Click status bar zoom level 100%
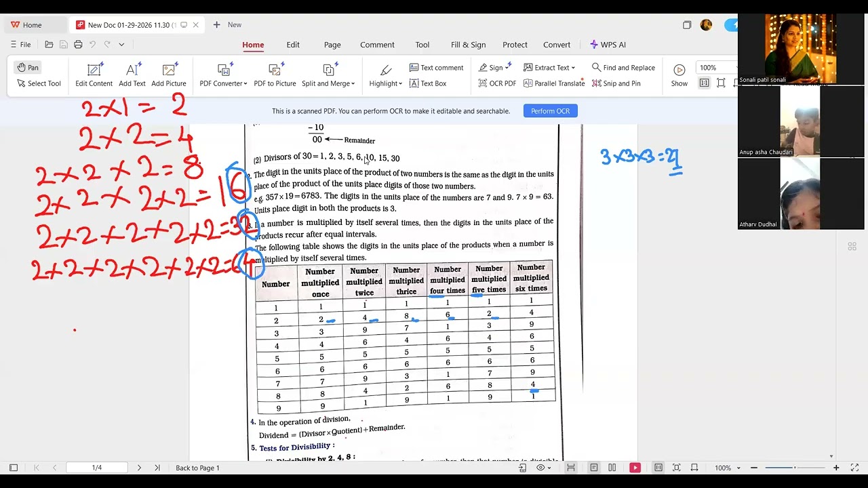This screenshot has height=488, width=868. coord(723,468)
